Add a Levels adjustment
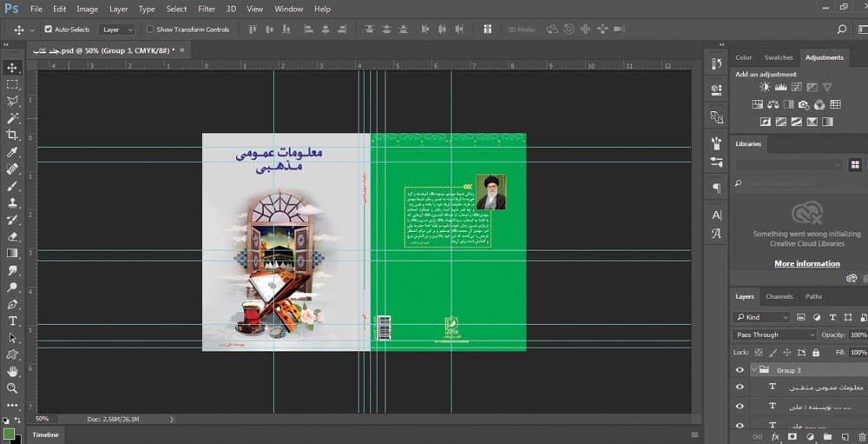Screen dimensions: 868x444 click(x=780, y=87)
